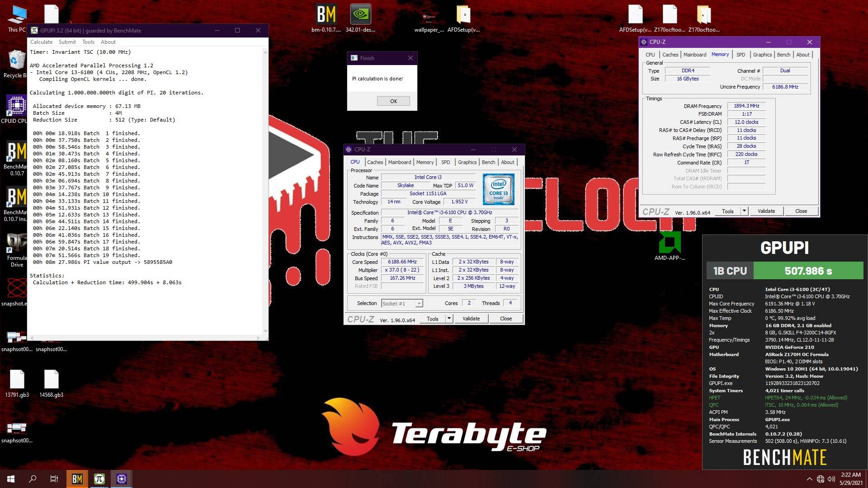Image resolution: width=868 pixels, height=488 pixels.
Task: Open the GPUPI taskbar icon
Action: point(99,479)
